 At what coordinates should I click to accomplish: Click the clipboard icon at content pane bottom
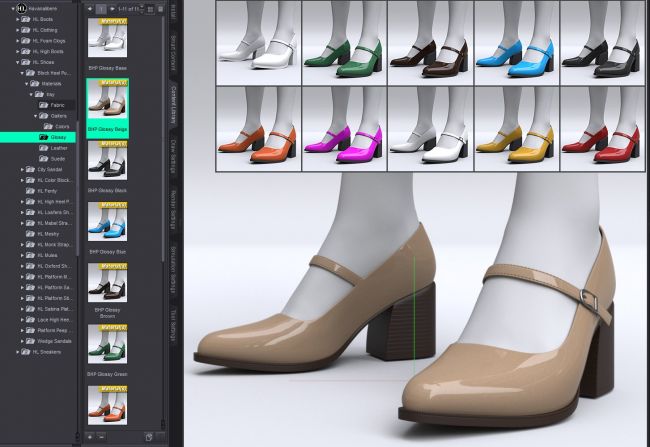click(x=148, y=437)
